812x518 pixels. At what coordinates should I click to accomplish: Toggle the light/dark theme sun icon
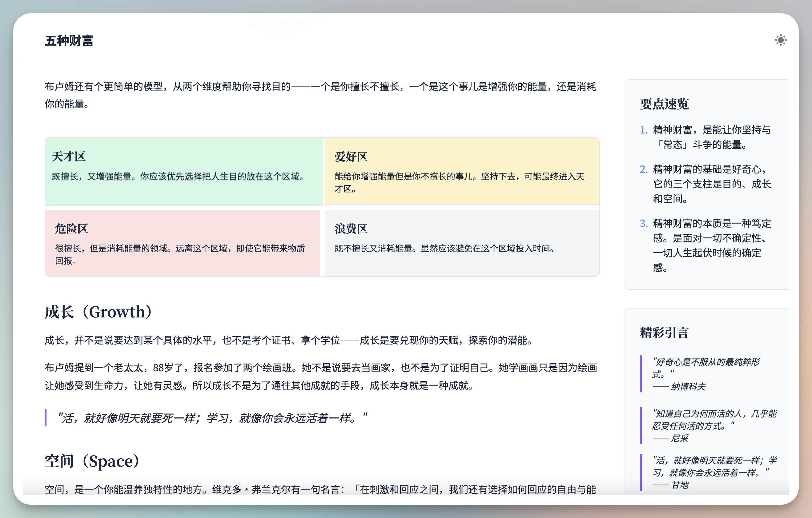(780, 40)
